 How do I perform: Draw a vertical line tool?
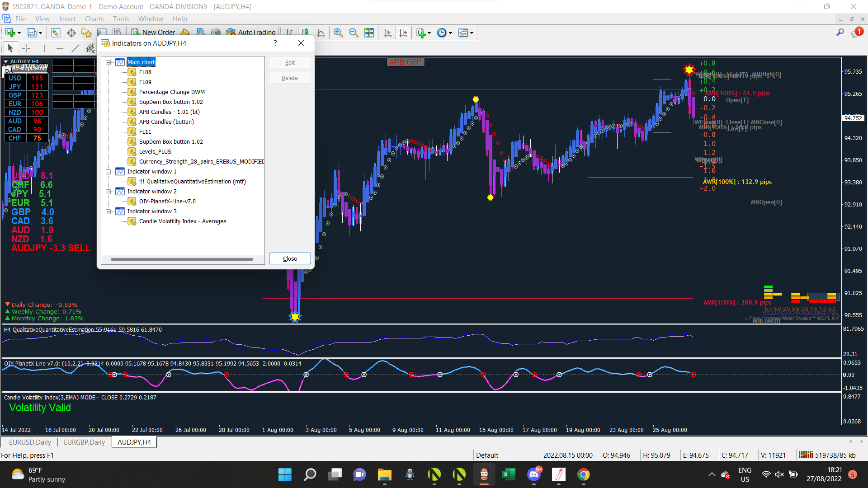pos(44,48)
